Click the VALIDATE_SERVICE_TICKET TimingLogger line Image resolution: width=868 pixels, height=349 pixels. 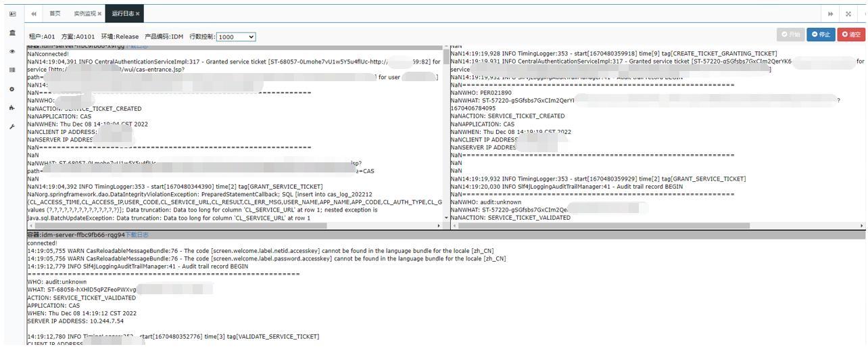point(173,337)
